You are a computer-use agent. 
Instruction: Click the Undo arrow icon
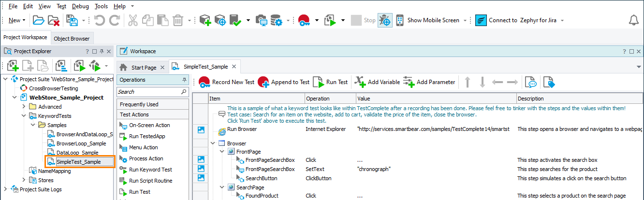tap(100, 20)
